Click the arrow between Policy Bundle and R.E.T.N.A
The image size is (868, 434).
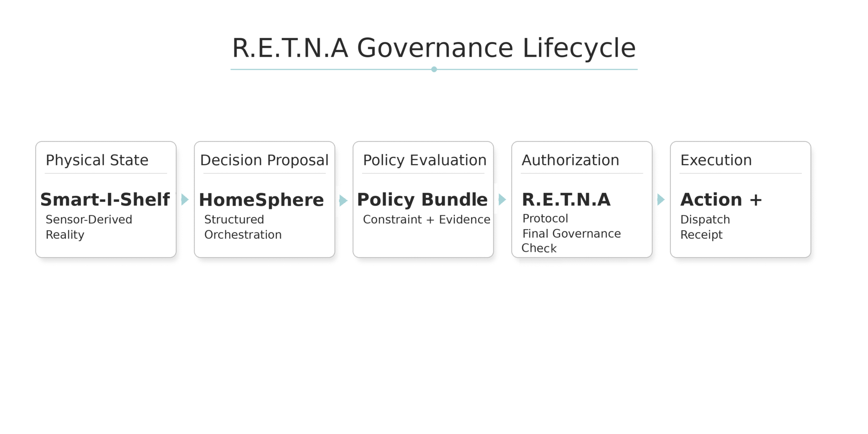[502, 200]
